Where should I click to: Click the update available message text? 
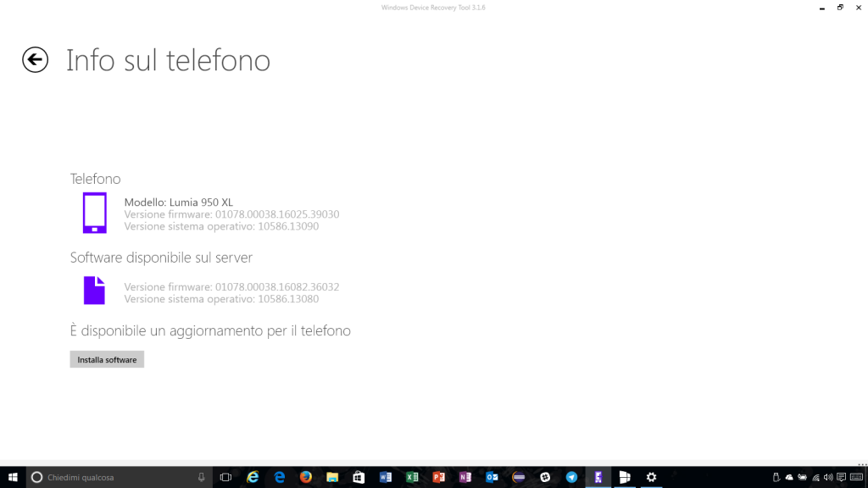click(210, 330)
